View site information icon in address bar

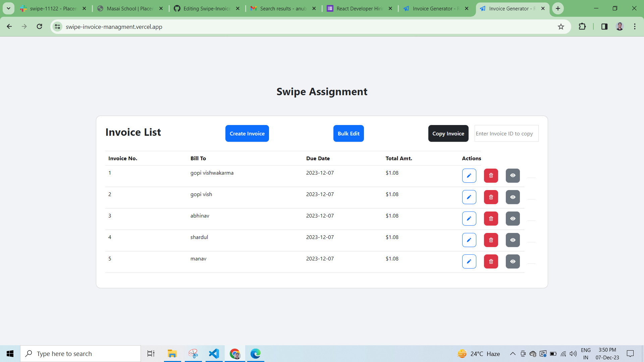[x=58, y=26]
